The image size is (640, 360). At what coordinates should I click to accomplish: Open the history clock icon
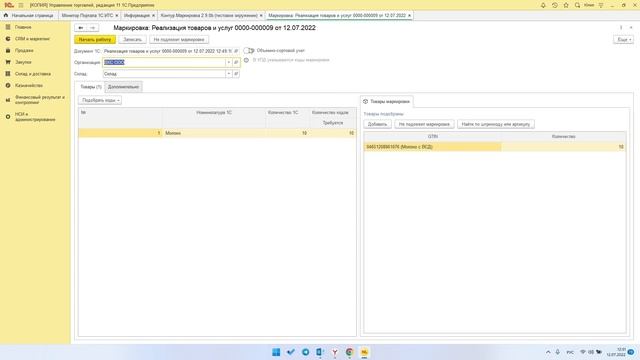554,5
